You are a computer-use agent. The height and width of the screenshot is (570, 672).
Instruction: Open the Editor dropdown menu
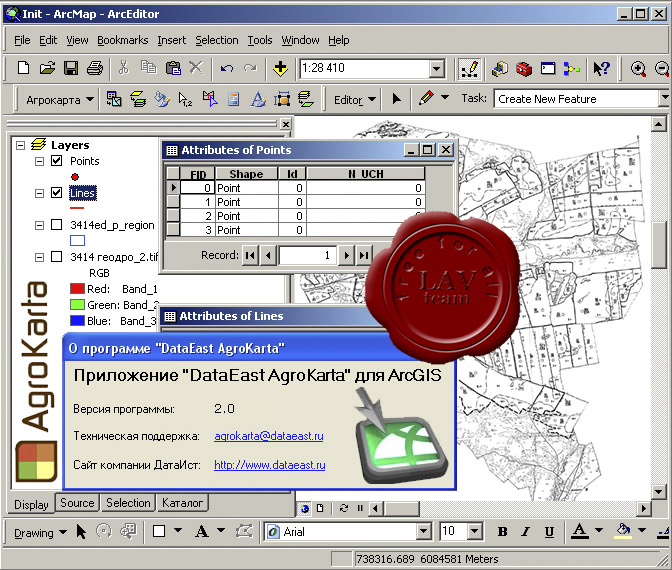pyautogui.click(x=355, y=100)
